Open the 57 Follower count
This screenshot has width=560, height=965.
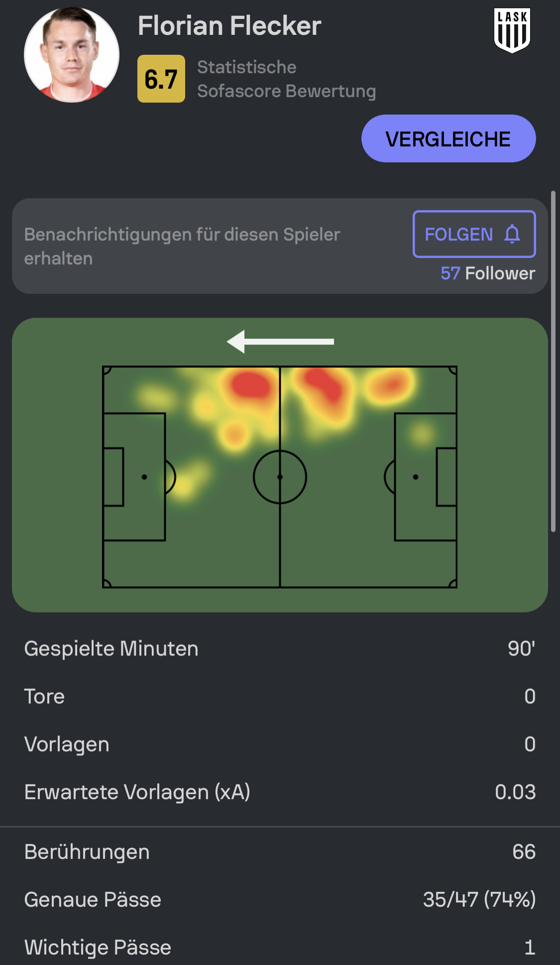pos(487,273)
